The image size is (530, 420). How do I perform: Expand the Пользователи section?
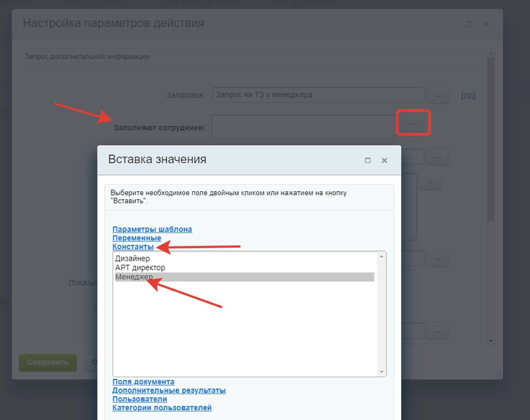[x=140, y=399]
